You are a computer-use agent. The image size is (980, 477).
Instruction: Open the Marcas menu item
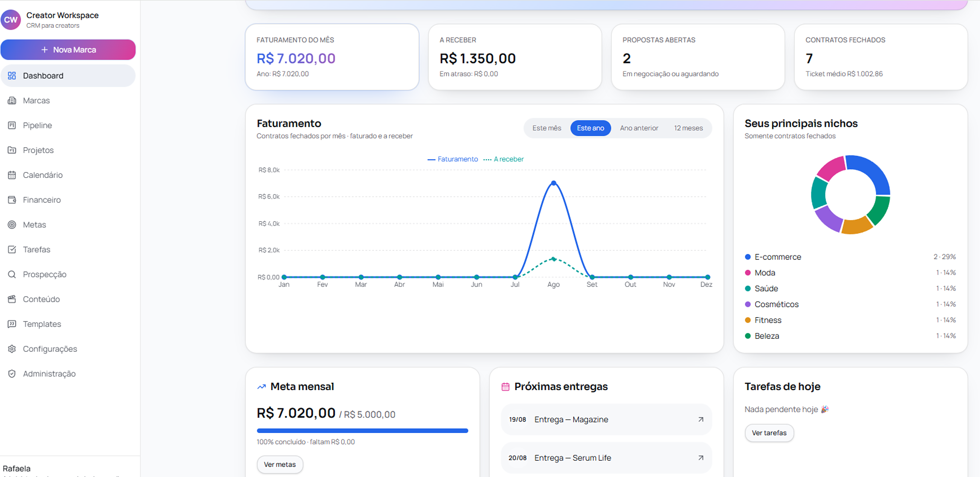(x=68, y=100)
